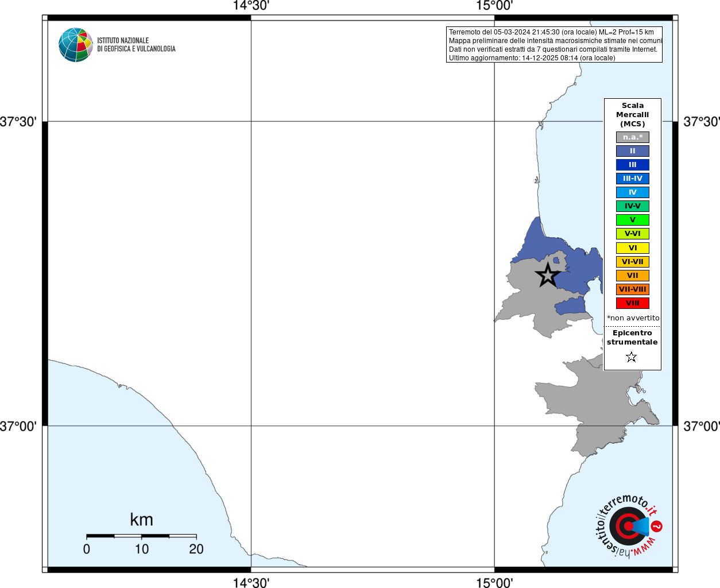
Task: Click 'Terremoto del 05-03-2024' header line
Action: pos(551,32)
